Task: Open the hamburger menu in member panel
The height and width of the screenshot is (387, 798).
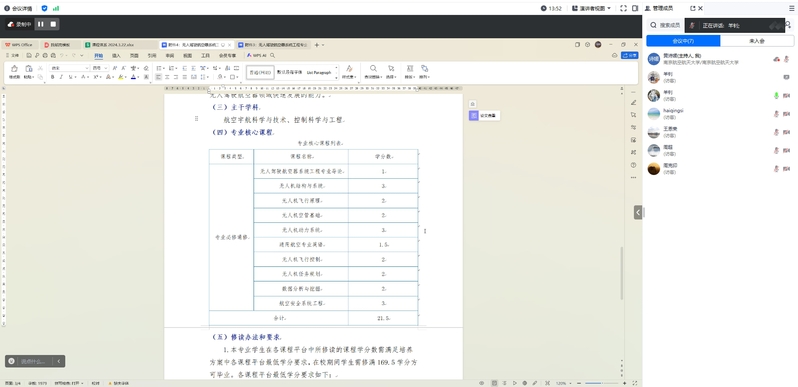Action: 791,9
